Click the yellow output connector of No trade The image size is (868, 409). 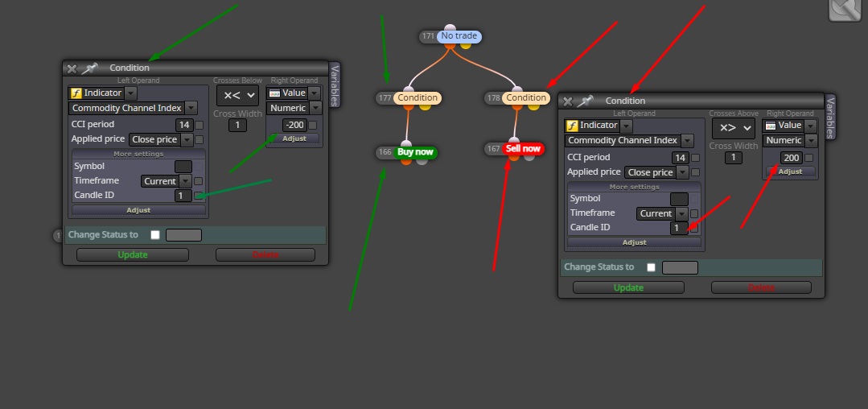(x=466, y=45)
